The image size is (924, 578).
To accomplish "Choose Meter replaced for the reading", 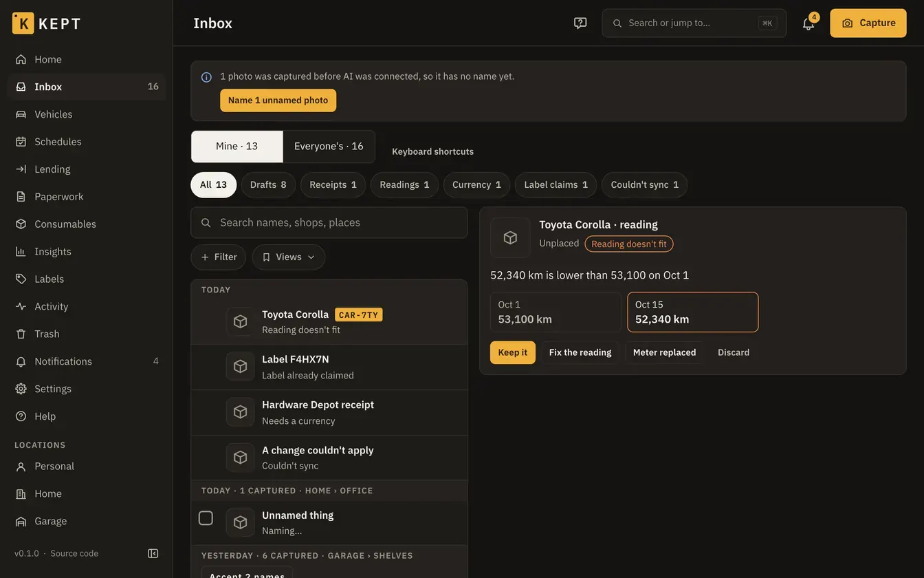I will tap(664, 353).
